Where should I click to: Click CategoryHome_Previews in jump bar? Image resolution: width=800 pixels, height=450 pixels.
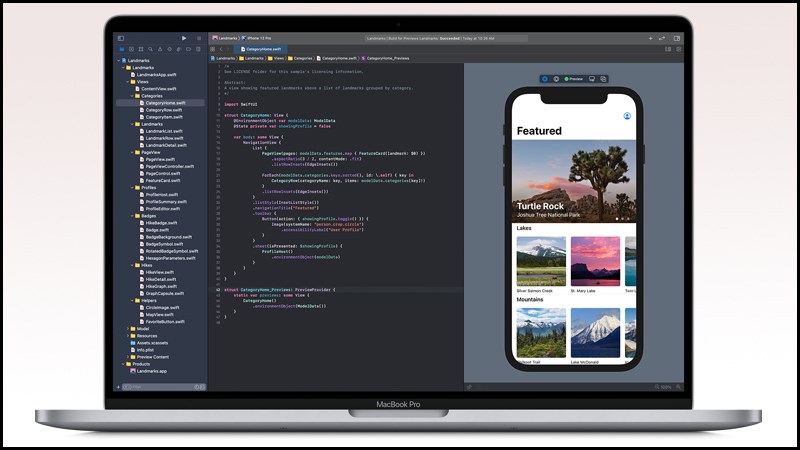click(385, 58)
